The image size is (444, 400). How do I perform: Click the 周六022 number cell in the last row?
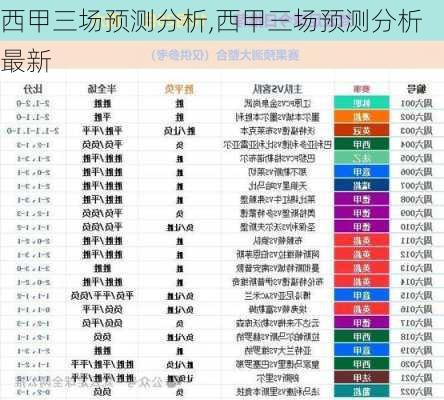pyautogui.click(x=416, y=391)
